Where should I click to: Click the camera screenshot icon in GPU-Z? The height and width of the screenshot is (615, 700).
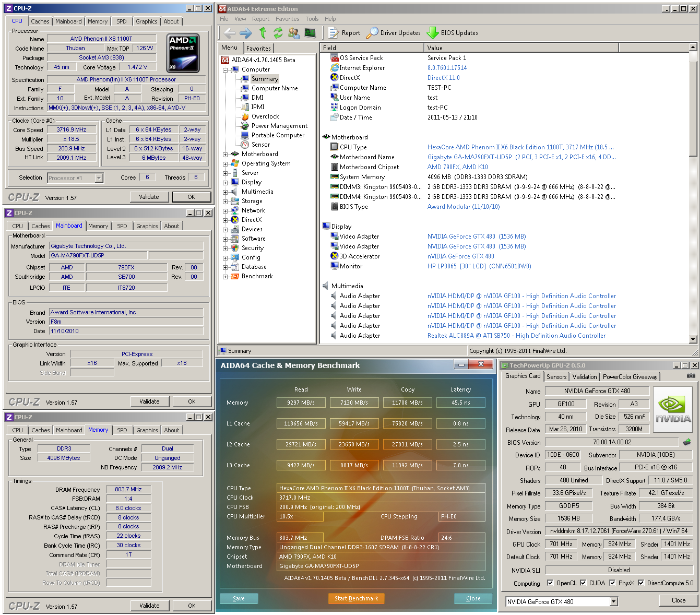[691, 375]
